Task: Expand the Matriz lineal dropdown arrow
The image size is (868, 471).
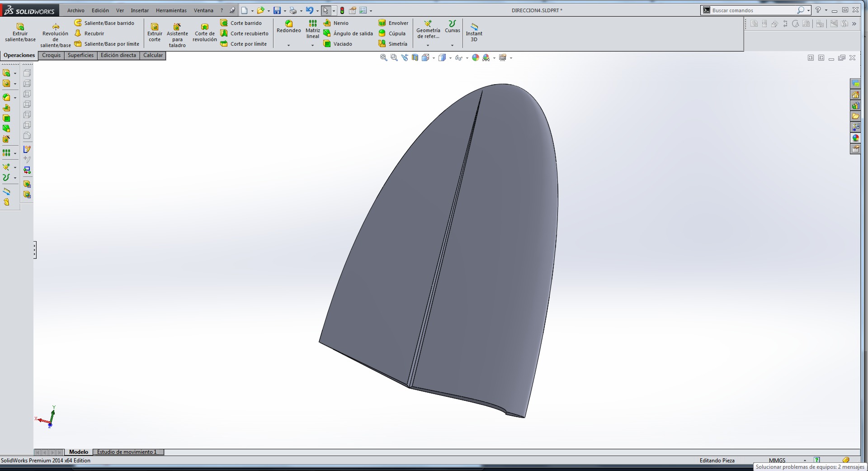Action: coord(312,45)
